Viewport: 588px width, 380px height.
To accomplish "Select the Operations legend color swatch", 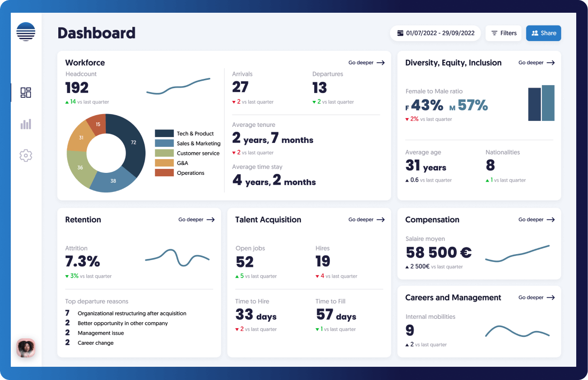I will (164, 173).
